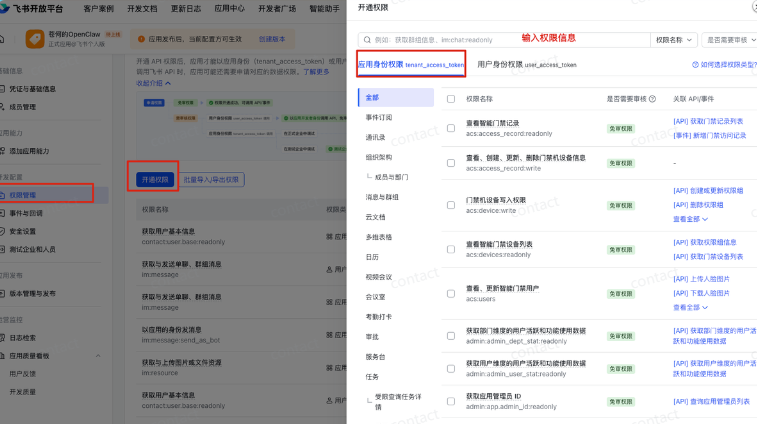This screenshot has height=424, width=757.
Task: Open 智能助手 in top navigation
Action: click(x=324, y=8)
